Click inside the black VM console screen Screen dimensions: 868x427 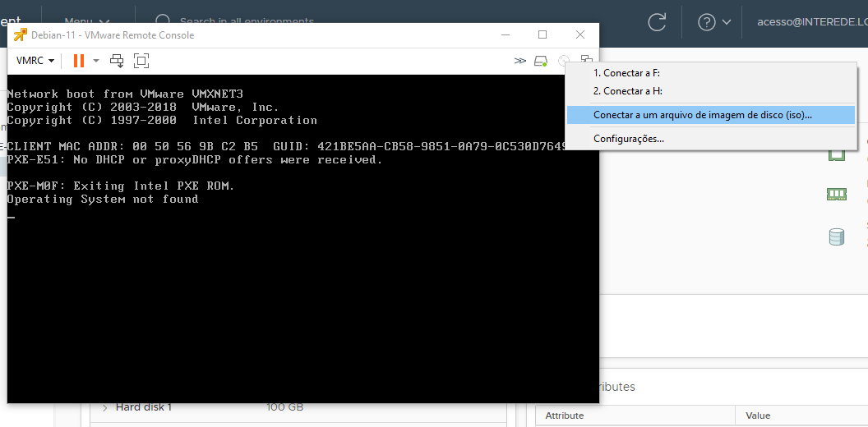[x=302, y=287]
